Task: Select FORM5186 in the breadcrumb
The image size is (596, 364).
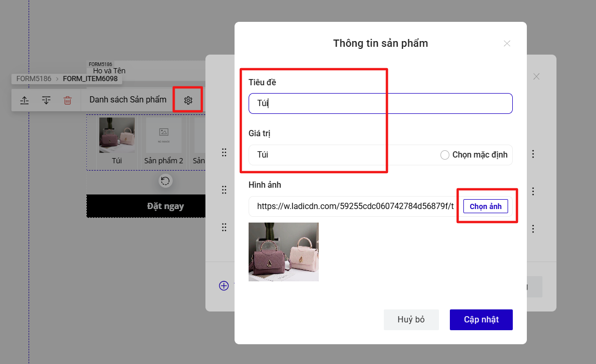Action: [x=34, y=79]
